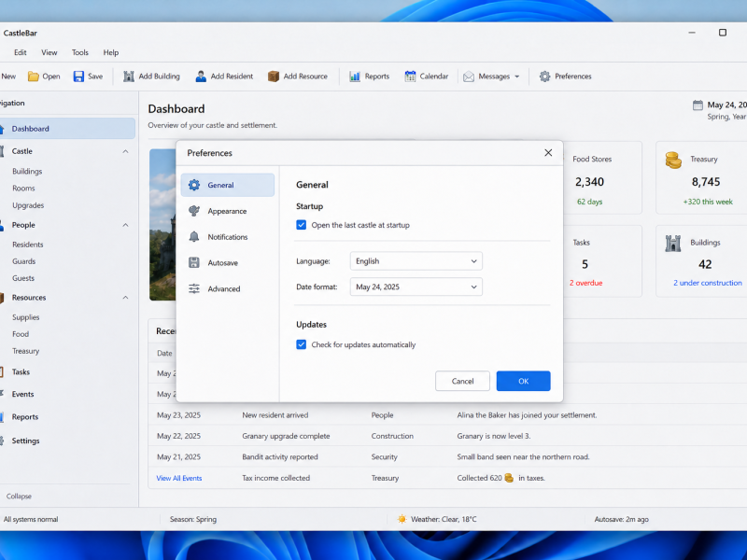Open the Date format dropdown
Screen dimensions: 747x560
(416, 287)
